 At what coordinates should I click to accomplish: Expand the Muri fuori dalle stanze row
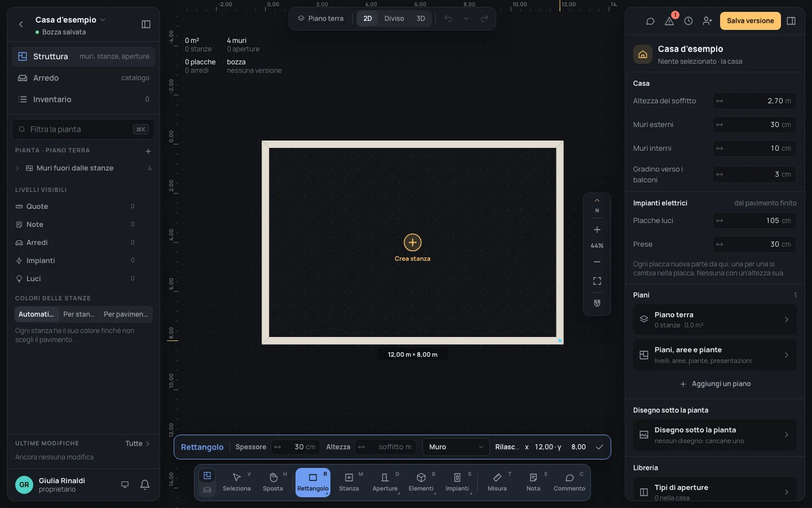click(17, 168)
